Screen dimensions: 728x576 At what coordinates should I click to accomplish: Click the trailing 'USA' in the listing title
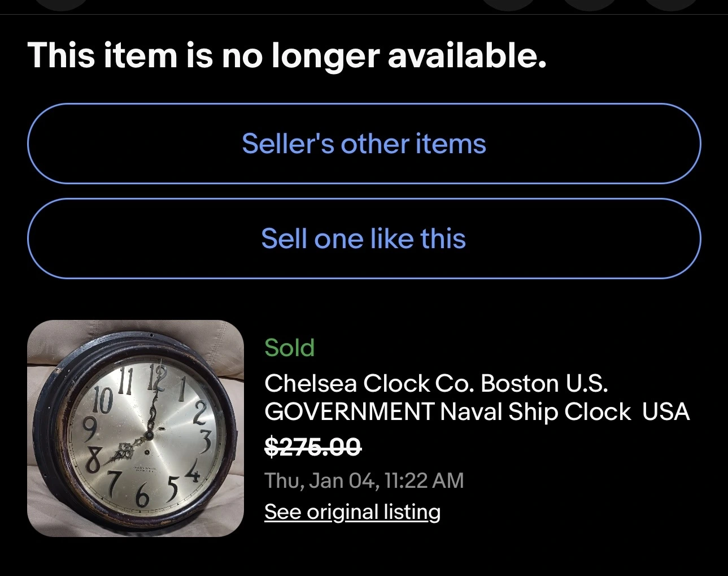[x=666, y=412]
